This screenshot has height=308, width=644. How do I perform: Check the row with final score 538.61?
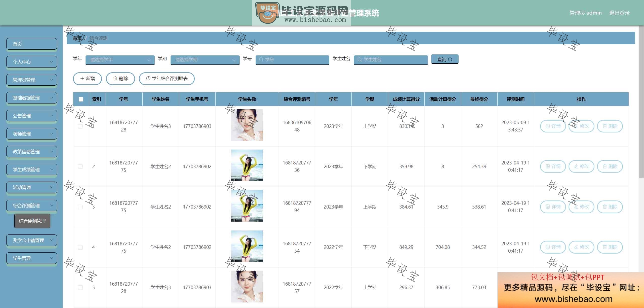coord(80,207)
